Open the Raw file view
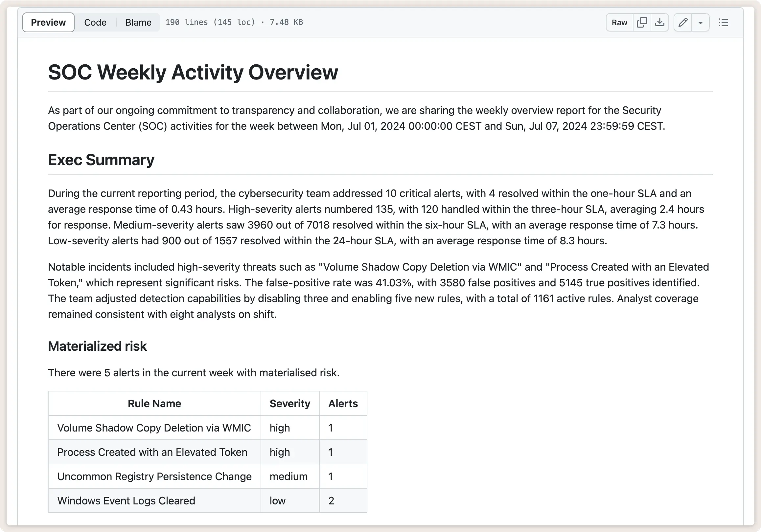Image resolution: width=761 pixels, height=532 pixels. point(619,22)
